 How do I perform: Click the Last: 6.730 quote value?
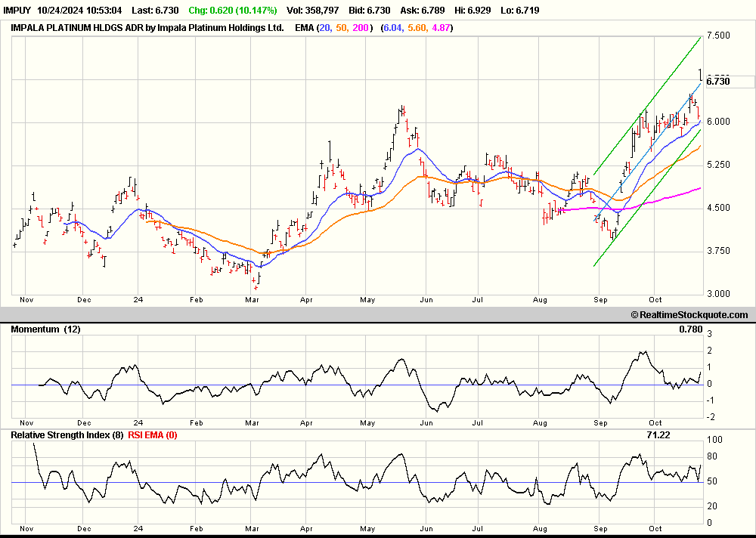[155, 10]
